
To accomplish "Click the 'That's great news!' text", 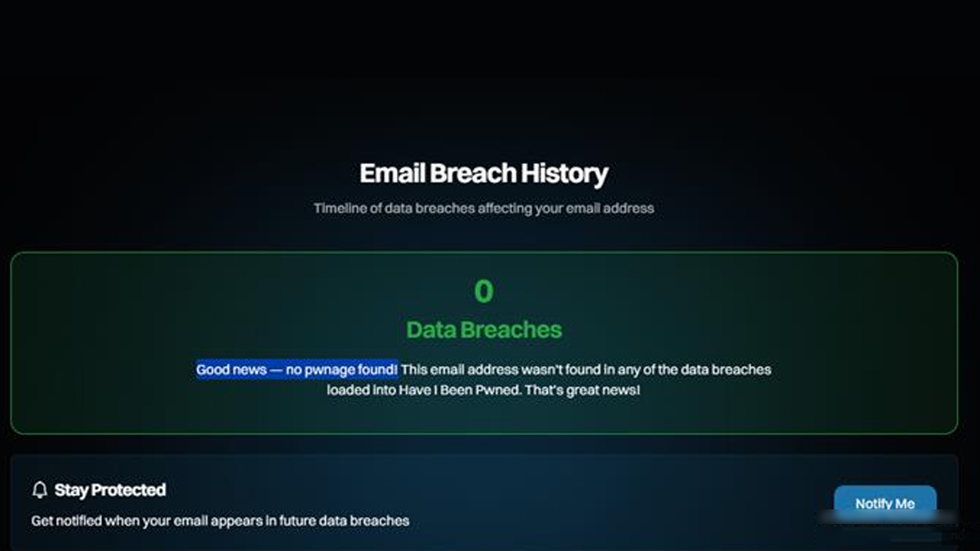I will [582, 390].
